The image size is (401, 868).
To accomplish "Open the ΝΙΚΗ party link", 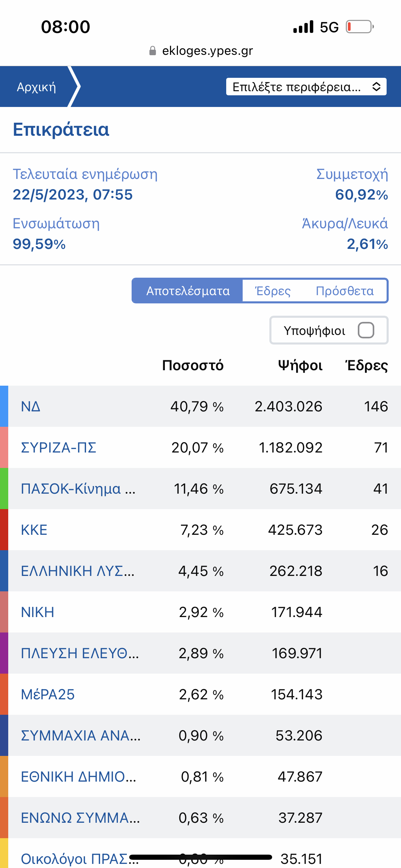I will [37, 612].
